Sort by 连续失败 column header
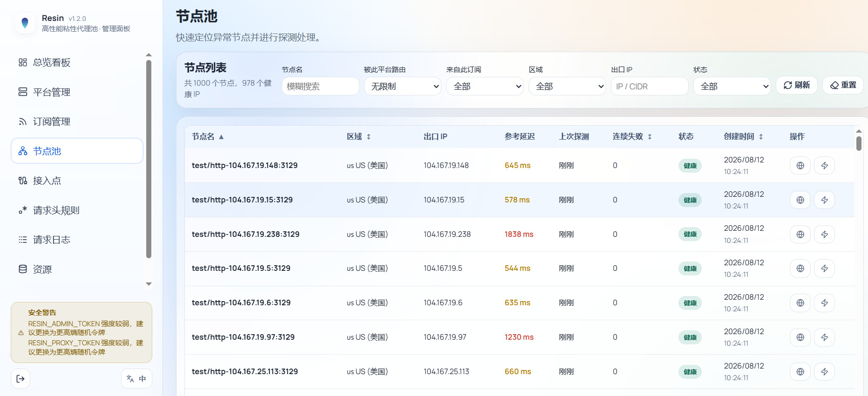 coord(632,136)
